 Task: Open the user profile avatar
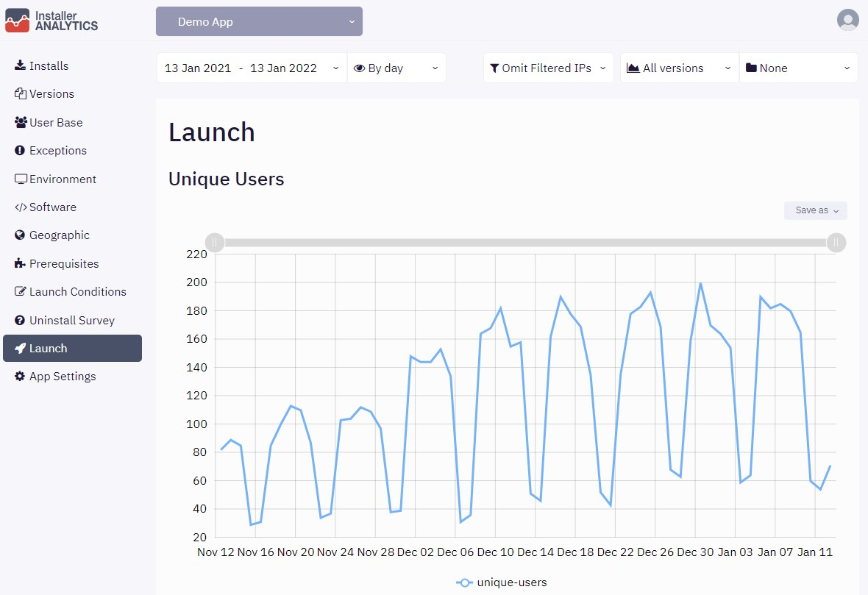[x=847, y=20]
